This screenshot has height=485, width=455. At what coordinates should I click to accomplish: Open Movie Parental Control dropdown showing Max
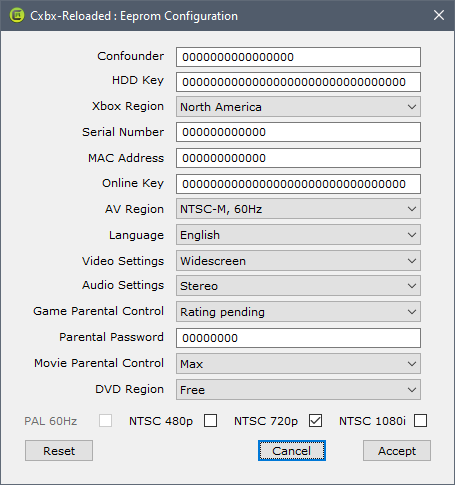(x=298, y=364)
